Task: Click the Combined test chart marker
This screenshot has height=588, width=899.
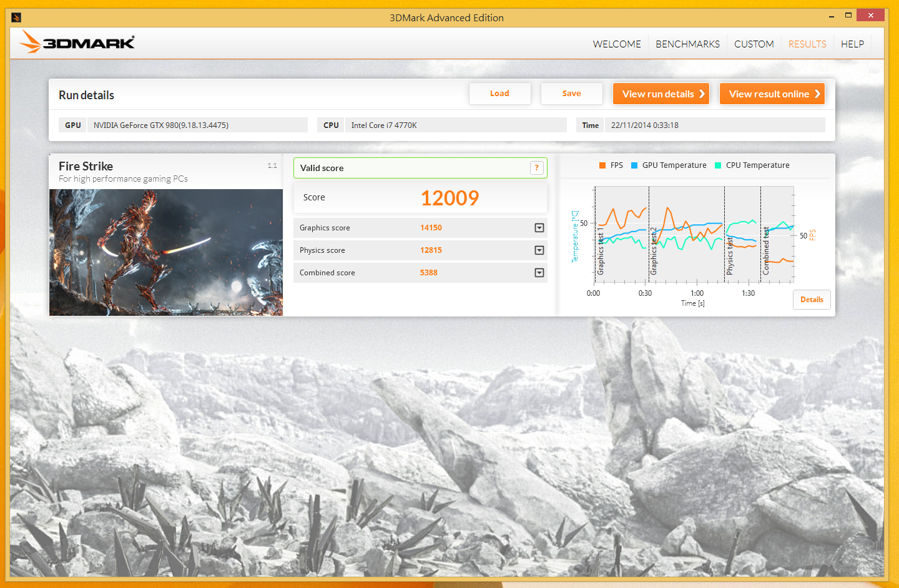Action: click(766, 251)
